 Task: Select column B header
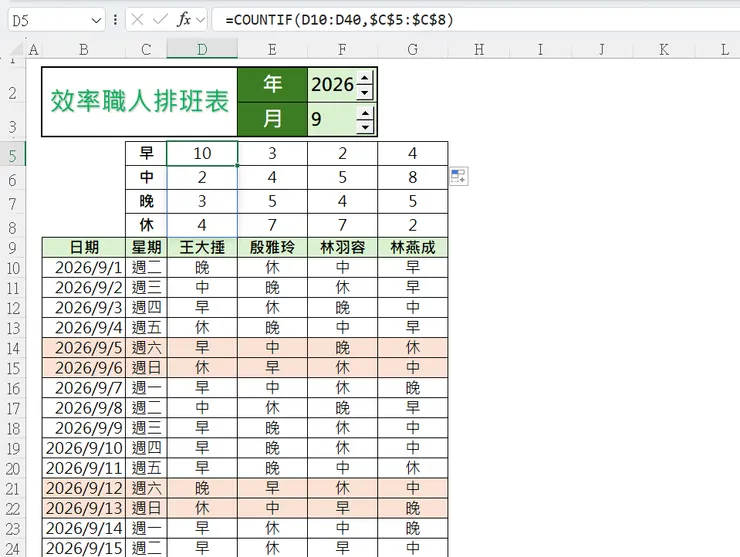pyautogui.click(x=84, y=49)
